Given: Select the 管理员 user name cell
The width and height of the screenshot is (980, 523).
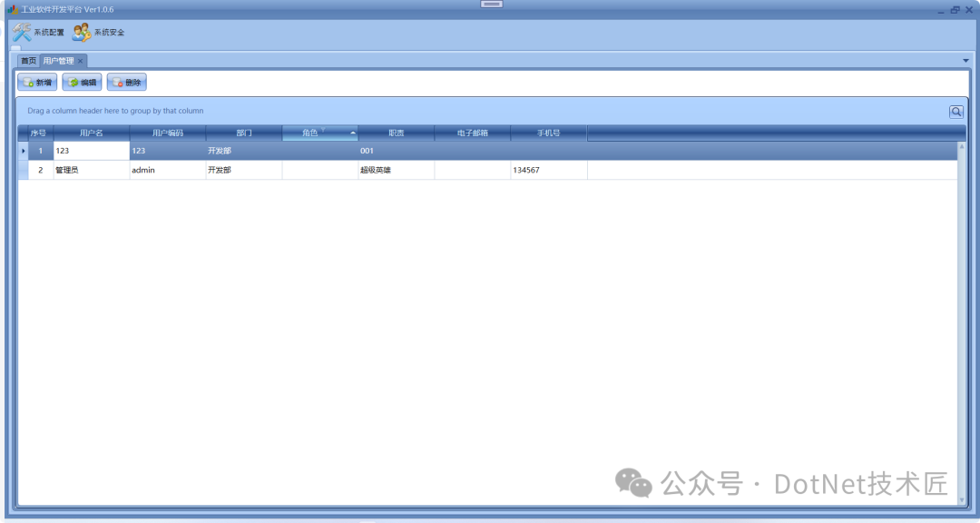Looking at the screenshot, I should click(92, 170).
